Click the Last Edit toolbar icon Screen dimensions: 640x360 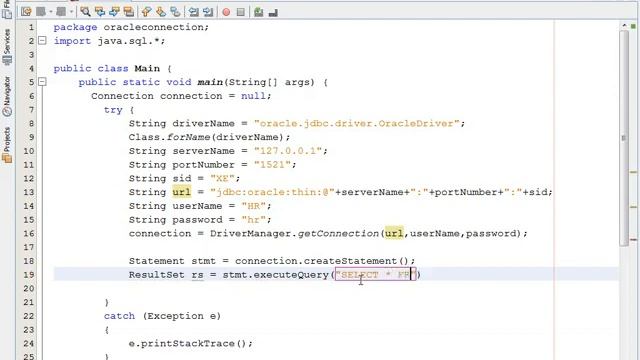click(27, 12)
